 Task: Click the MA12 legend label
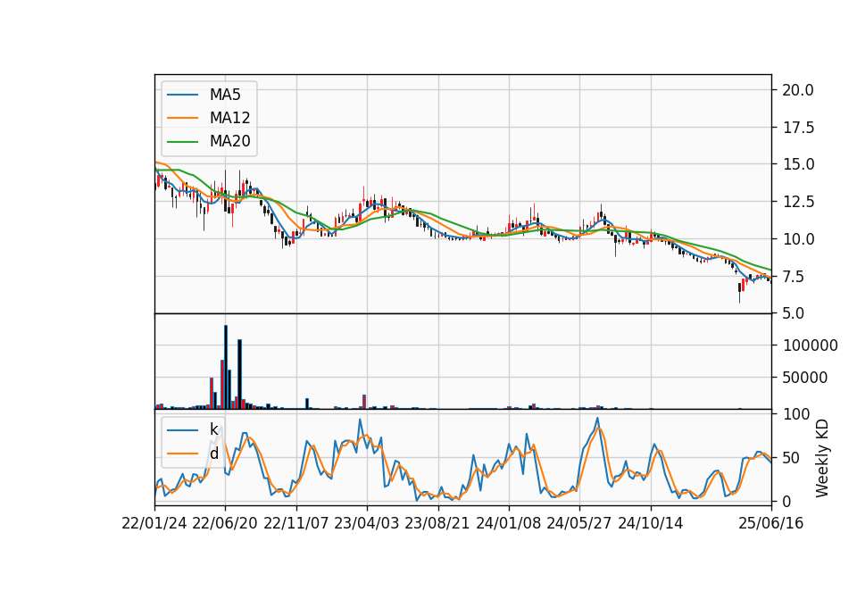(x=229, y=118)
